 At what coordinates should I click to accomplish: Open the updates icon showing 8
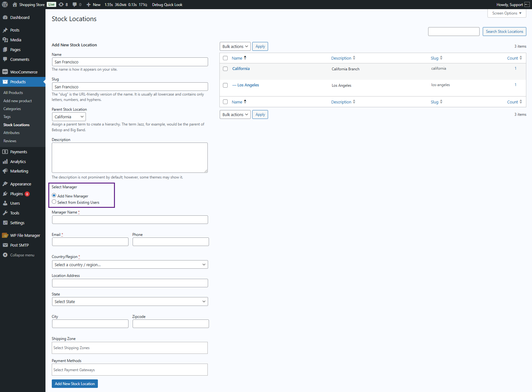[61, 4]
